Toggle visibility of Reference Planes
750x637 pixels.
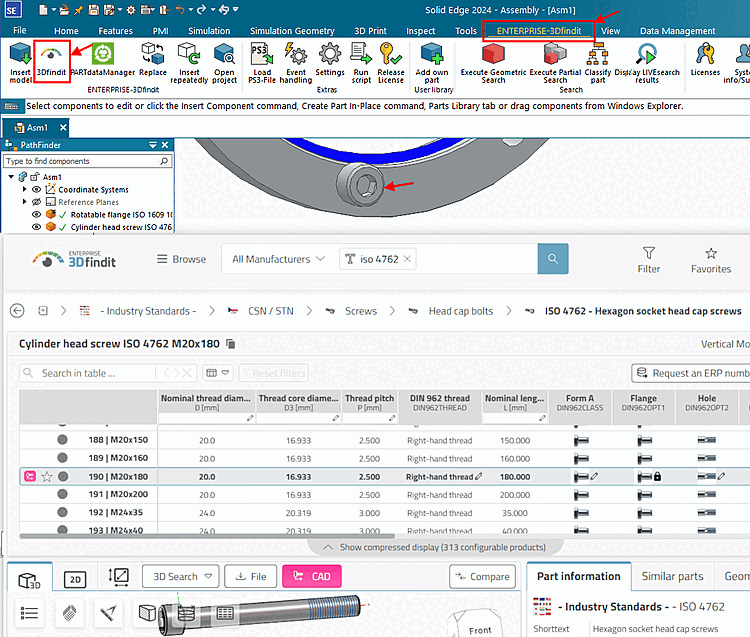(x=36, y=202)
